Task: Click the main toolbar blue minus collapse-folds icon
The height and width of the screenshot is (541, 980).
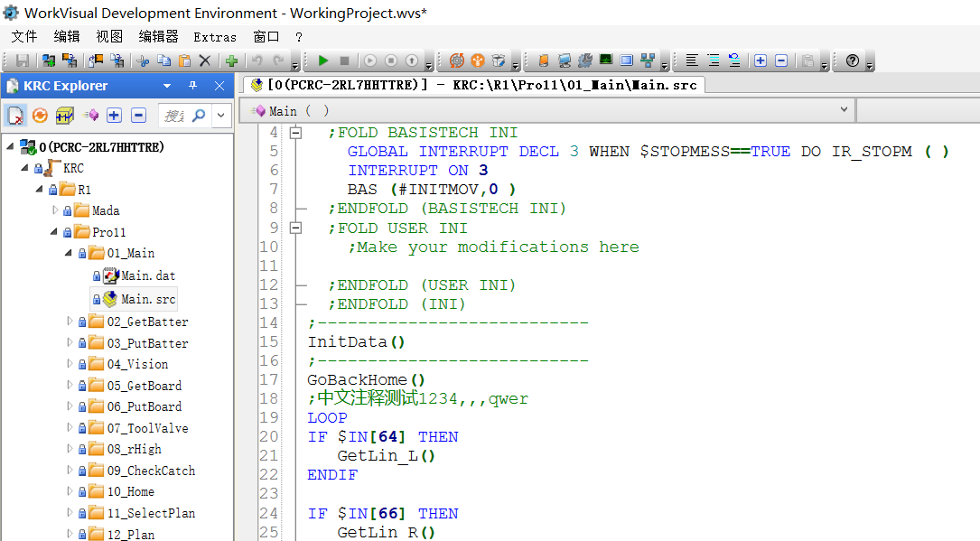Action: click(781, 61)
